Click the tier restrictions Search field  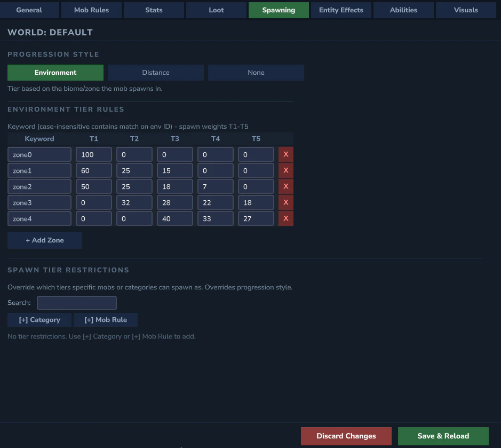[76, 302]
